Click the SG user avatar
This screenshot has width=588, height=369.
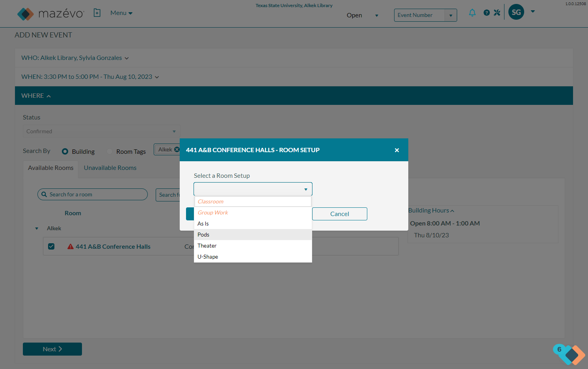click(x=516, y=12)
